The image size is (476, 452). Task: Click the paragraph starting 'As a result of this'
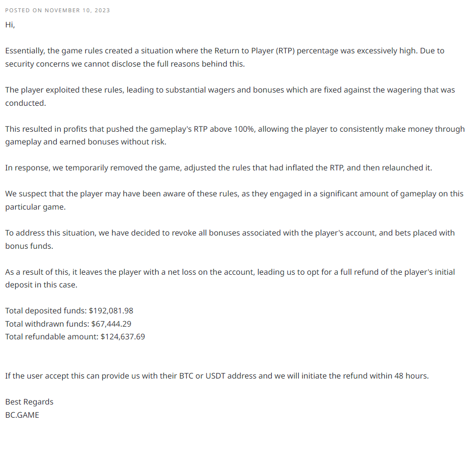pyautogui.click(x=230, y=278)
